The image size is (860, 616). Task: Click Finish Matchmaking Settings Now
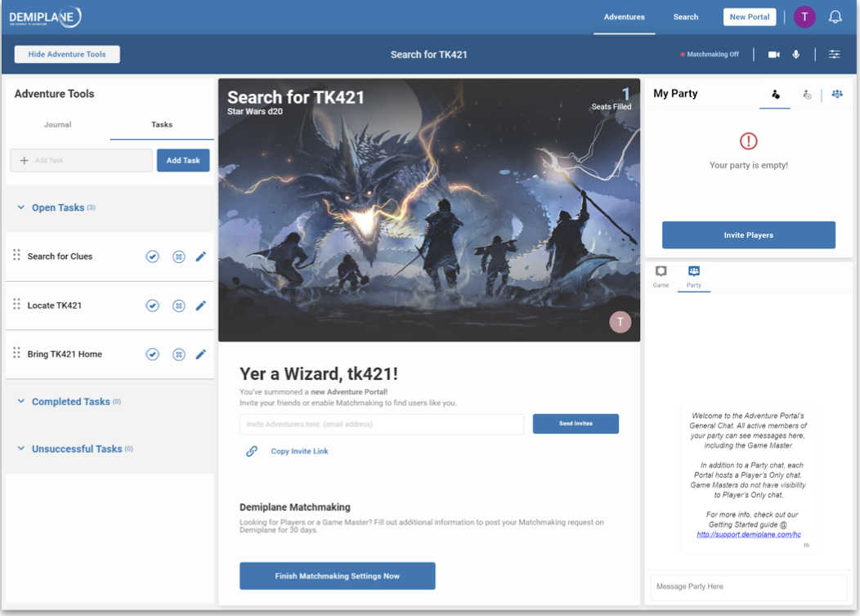pyautogui.click(x=338, y=576)
